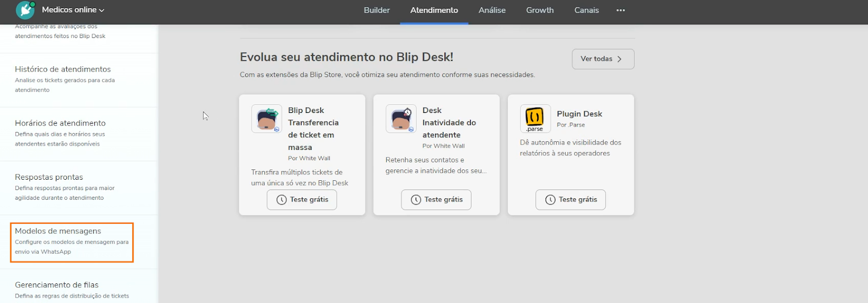Screen dimensions: 868x303
Task: Open Histórico de atendimentos in sidebar
Action: (79, 79)
